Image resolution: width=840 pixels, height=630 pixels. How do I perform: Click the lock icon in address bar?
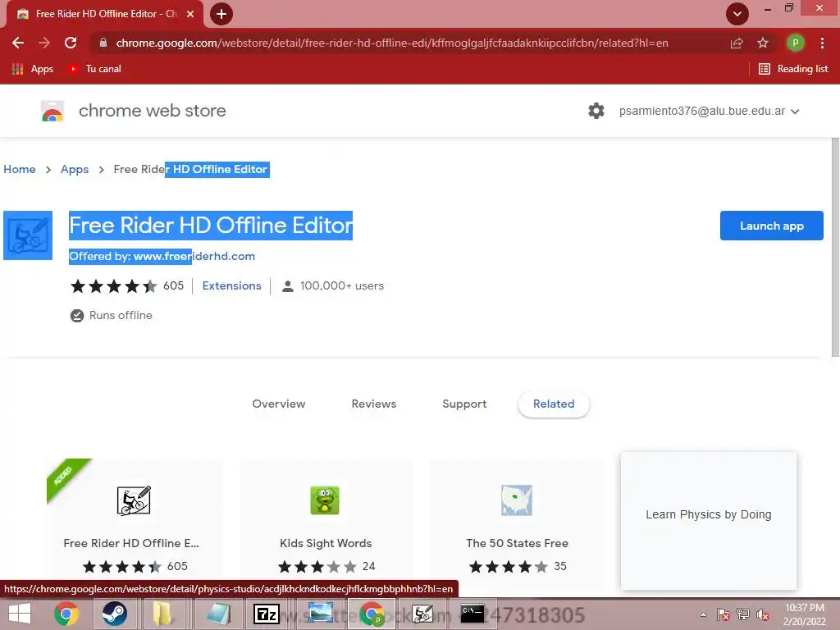click(x=103, y=43)
